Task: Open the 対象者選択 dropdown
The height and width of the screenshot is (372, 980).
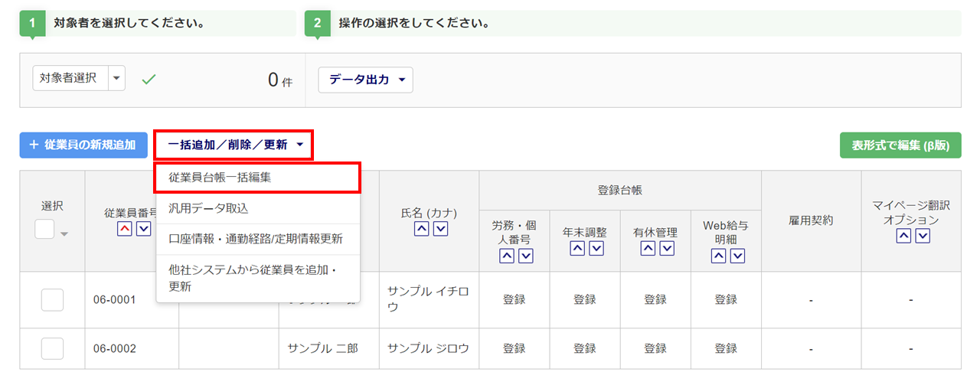Action: (x=116, y=78)
